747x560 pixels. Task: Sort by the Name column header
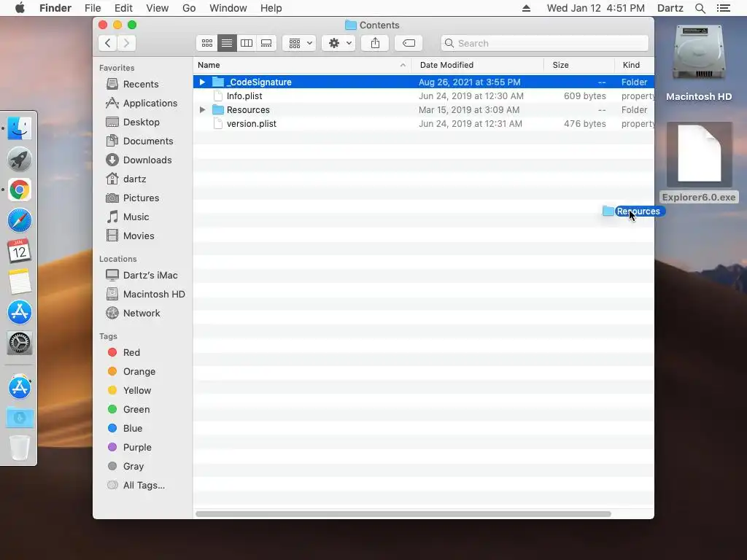[301, 65]
